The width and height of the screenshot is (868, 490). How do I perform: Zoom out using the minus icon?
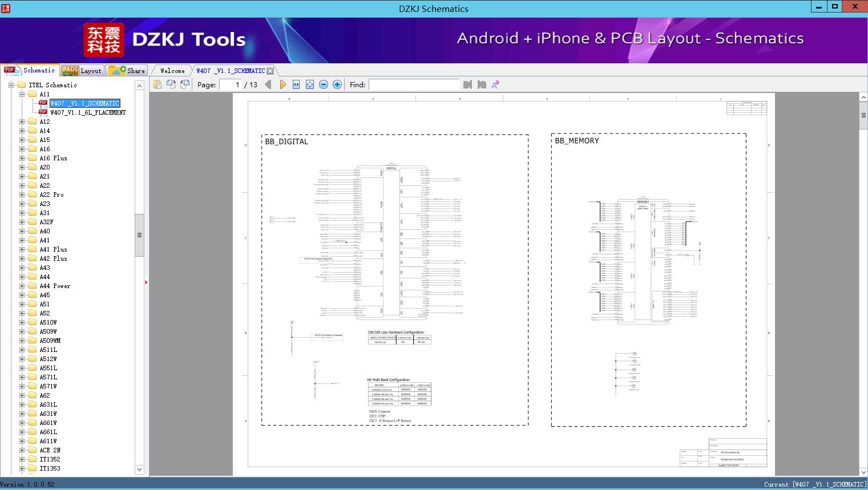click(323, 84)
